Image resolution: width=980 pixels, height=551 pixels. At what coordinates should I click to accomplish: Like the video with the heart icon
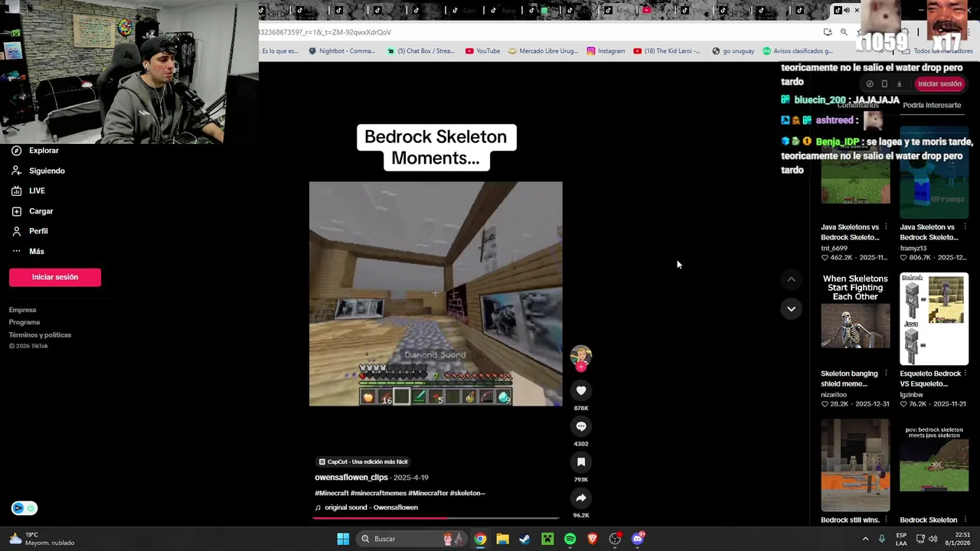pyautogui.click(x=581, y=391)
